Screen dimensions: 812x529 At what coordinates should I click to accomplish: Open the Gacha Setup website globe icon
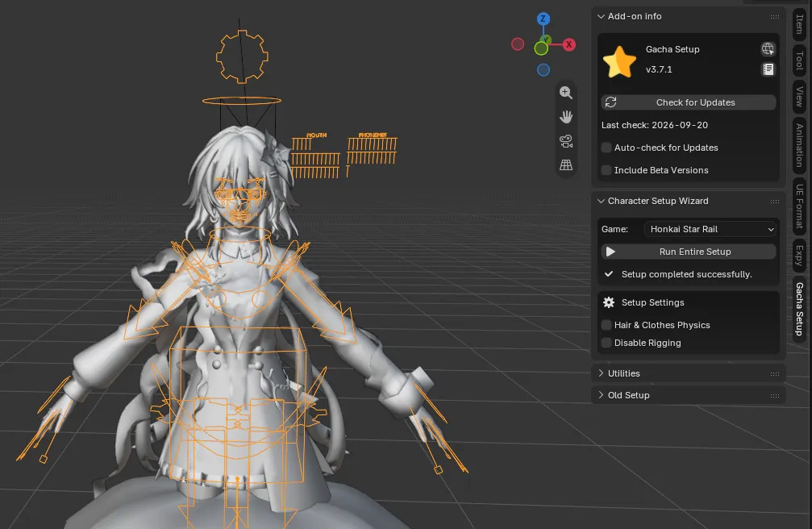click(x=768, y=49)
